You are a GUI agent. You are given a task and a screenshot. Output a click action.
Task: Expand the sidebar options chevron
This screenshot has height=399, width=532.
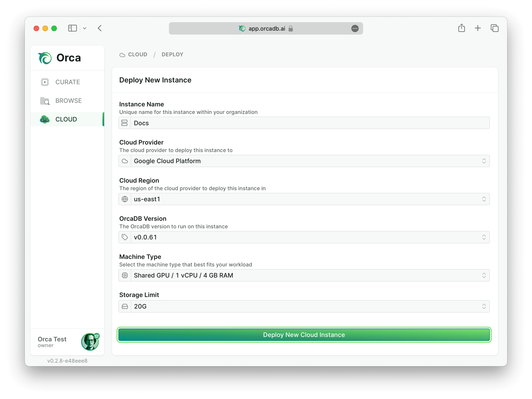pos(85,28)
